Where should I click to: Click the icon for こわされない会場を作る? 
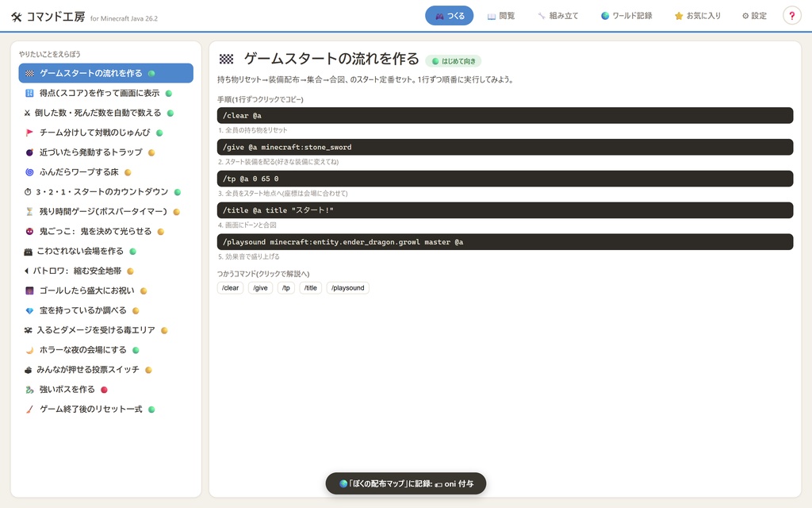pyautogui.click(x=28, y=252)
